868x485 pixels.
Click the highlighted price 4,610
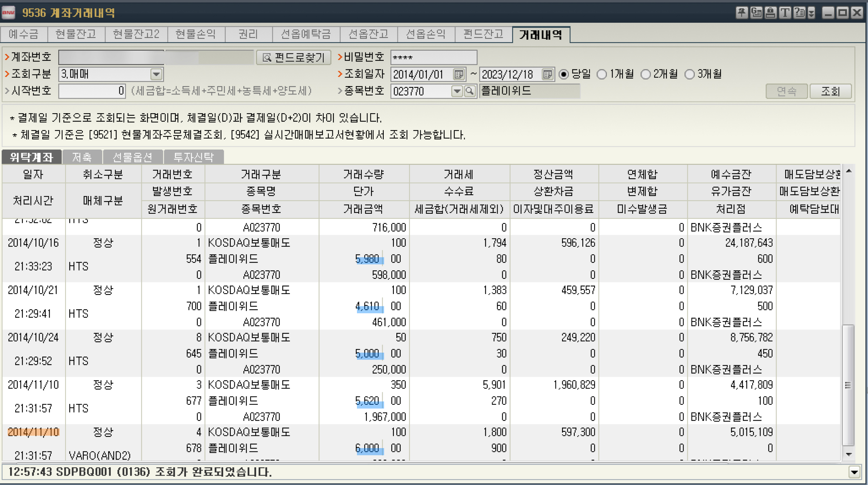(x=368, y=306)
